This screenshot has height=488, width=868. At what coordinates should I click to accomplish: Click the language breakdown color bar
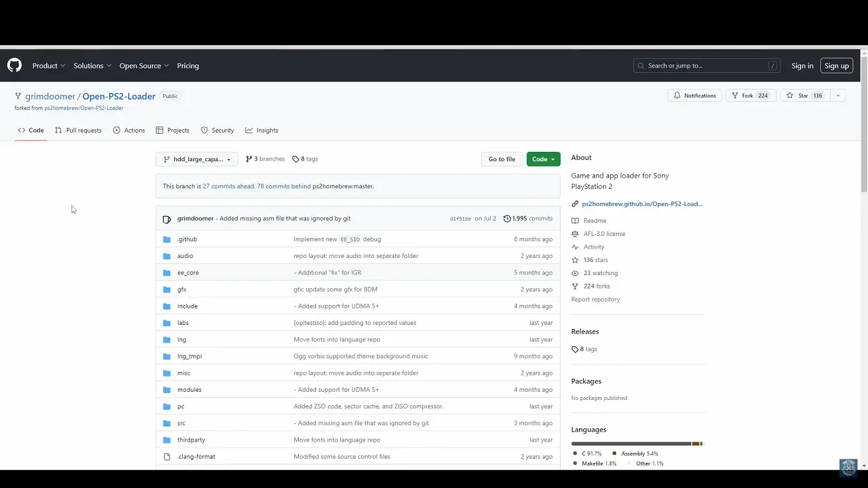[x=636, y=444]
